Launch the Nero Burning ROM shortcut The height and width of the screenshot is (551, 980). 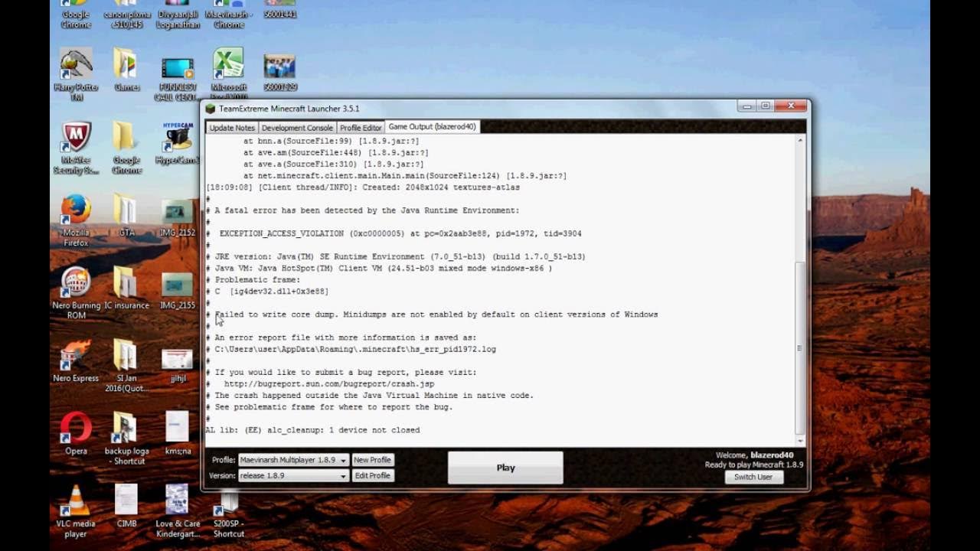[x=76, y=293]
